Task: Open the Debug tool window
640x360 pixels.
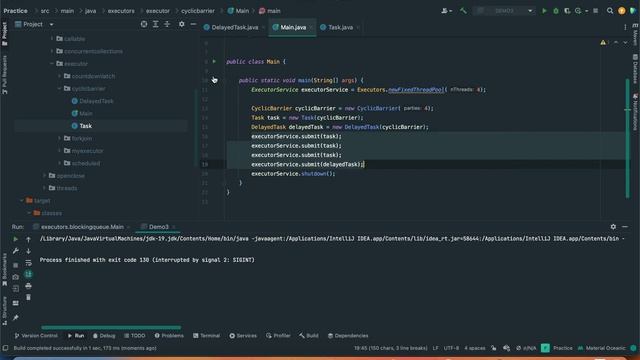Action: (x=104, y=336)
